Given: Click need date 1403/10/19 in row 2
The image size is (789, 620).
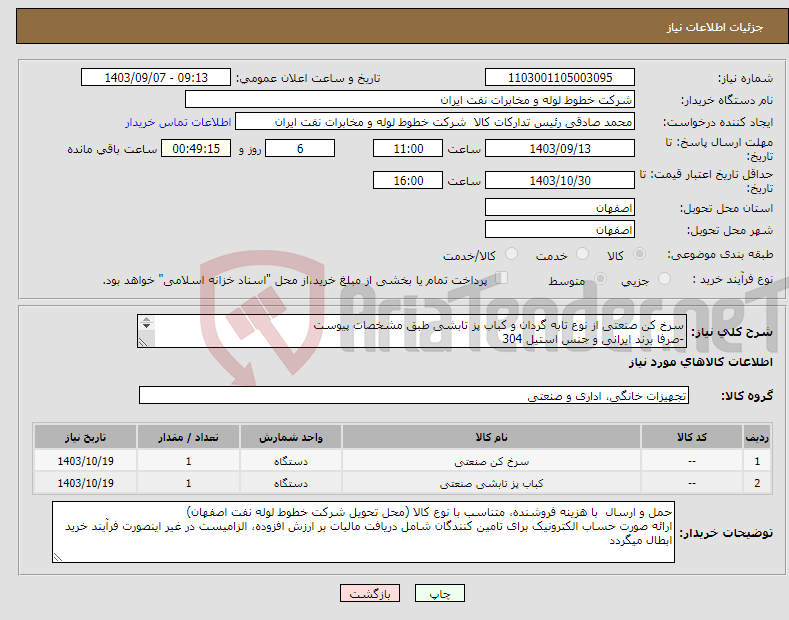Looking at the screenshot, I should point(86,483).
